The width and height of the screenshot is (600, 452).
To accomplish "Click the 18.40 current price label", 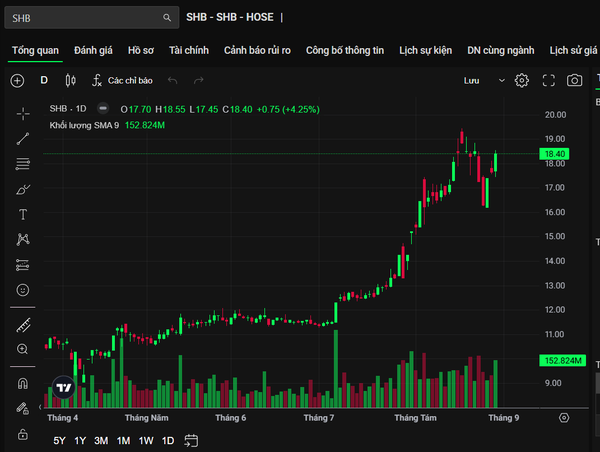I will [x=554, y=154].
